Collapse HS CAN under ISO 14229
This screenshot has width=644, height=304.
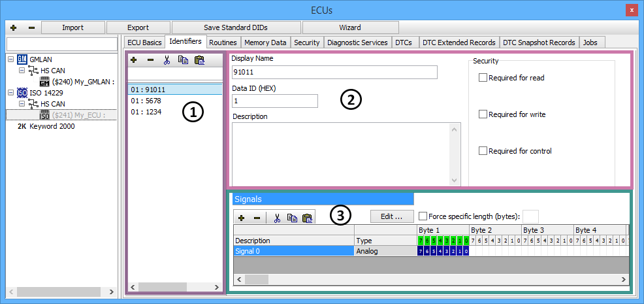(x=22, y=104)
